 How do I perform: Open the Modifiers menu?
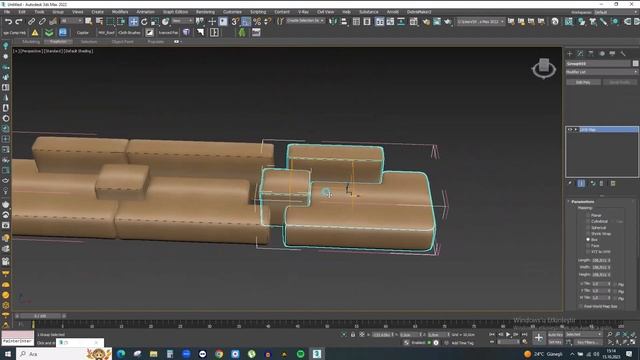[x=120, y=12]
